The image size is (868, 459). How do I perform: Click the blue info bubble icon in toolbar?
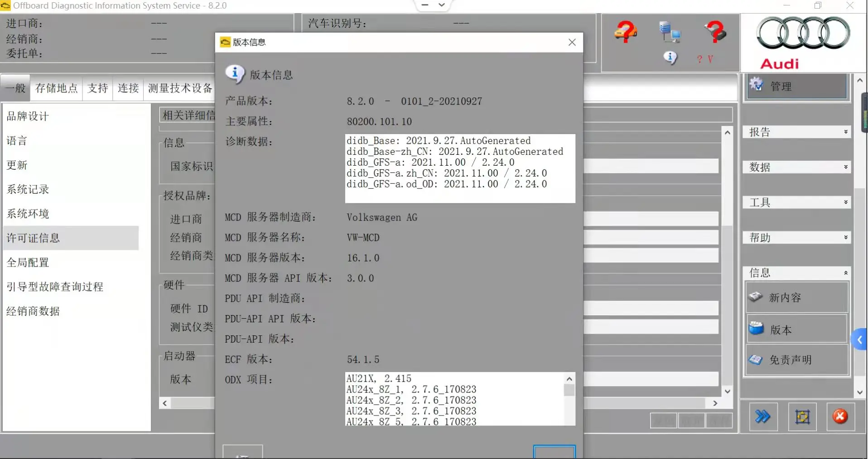pyautogui.click(x=670, y=58)
